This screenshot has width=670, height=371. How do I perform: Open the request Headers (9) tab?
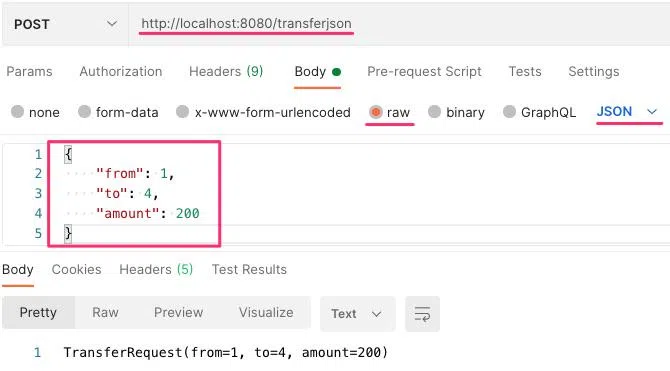coord(226,71)
